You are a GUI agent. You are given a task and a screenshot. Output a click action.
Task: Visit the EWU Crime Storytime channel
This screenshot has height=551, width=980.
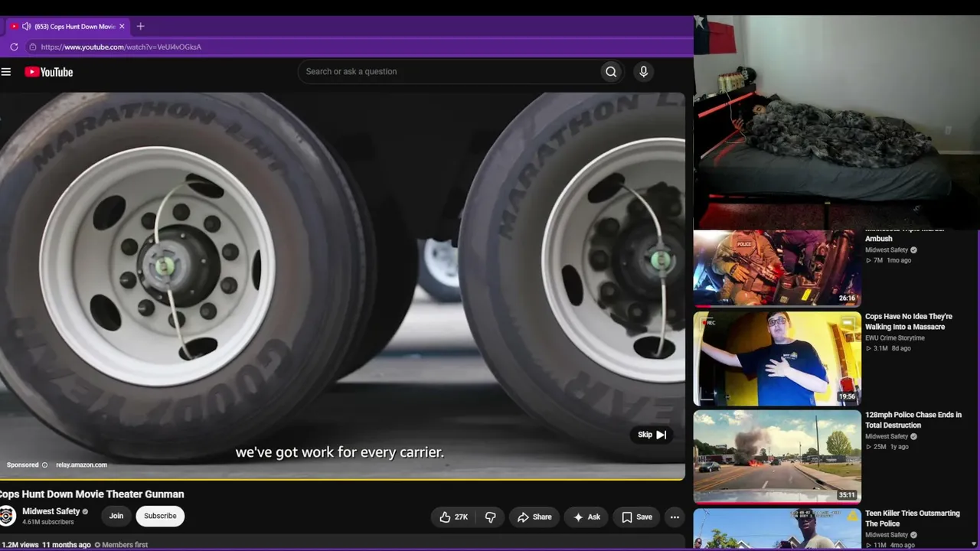895,338
